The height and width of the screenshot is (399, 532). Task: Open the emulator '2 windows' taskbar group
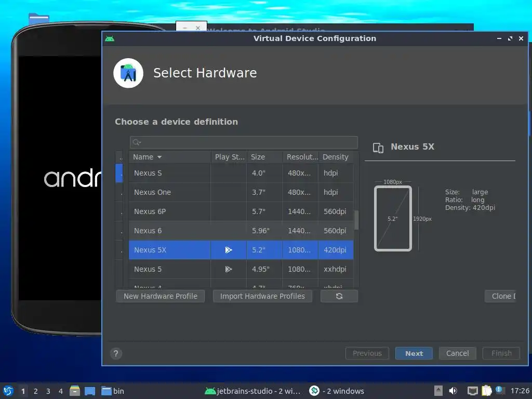pos(337,391)
